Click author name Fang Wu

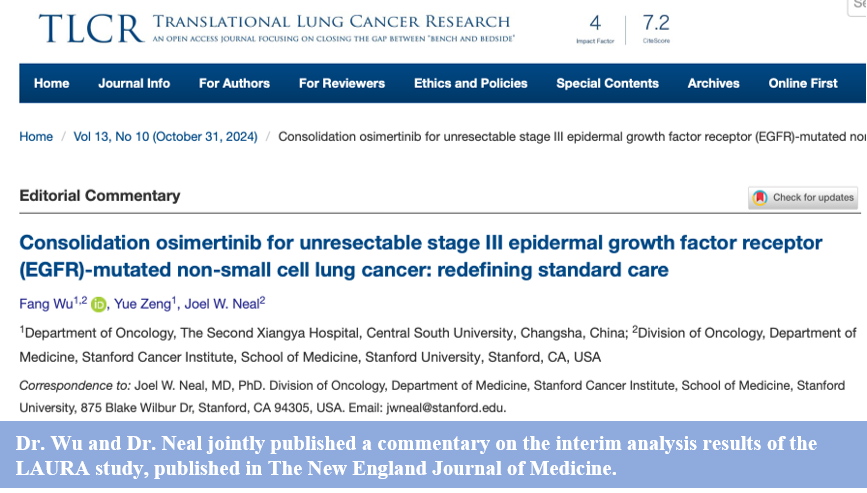click(x=42, y=304)
